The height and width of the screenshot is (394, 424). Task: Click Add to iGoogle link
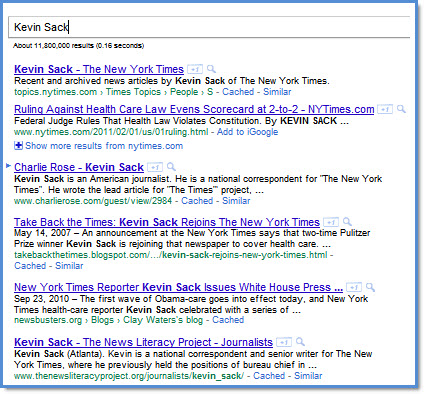pyautogui.click(x=247, y=132)
